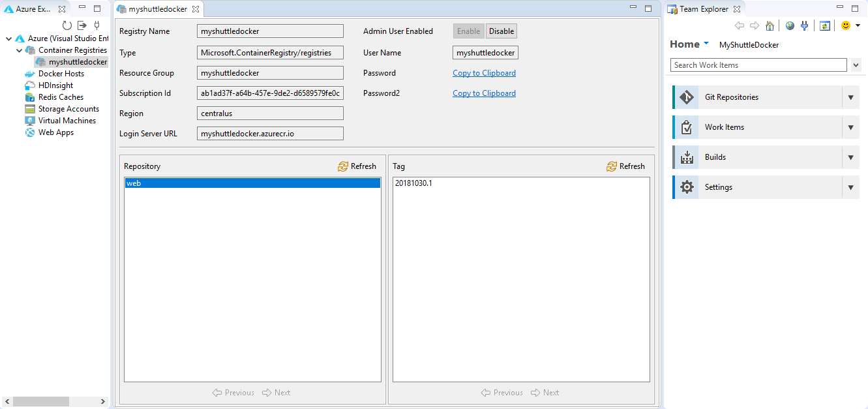Click the User Name field

[x=485, y=53]
